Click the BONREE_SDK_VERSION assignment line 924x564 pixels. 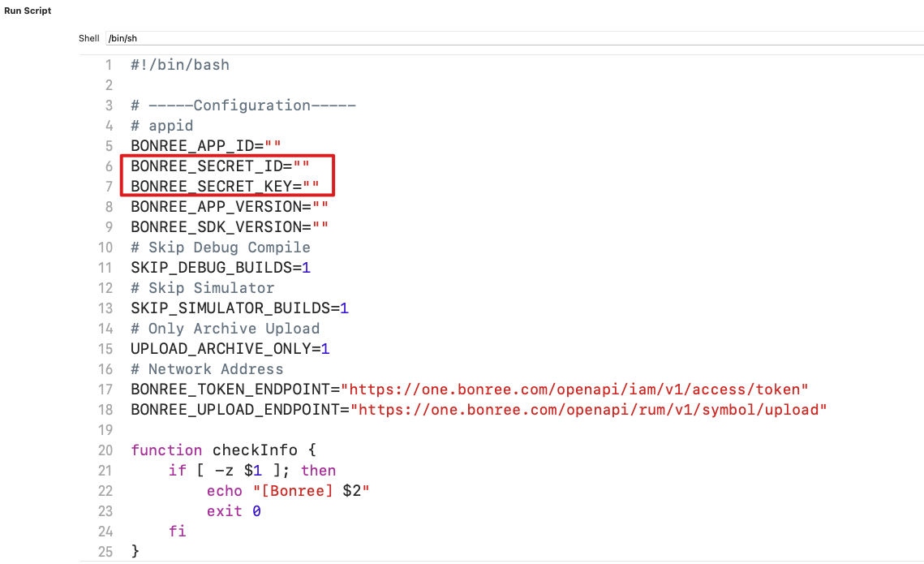[x=229, y=227]
